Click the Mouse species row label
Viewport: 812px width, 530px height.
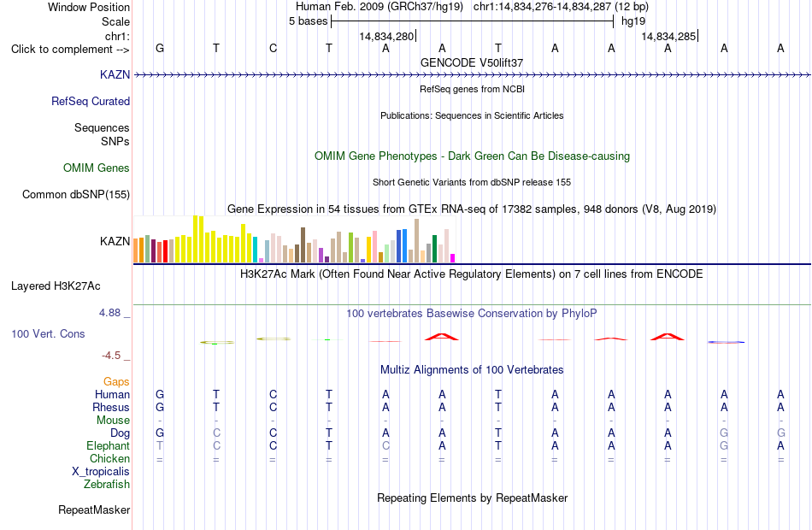113,421
